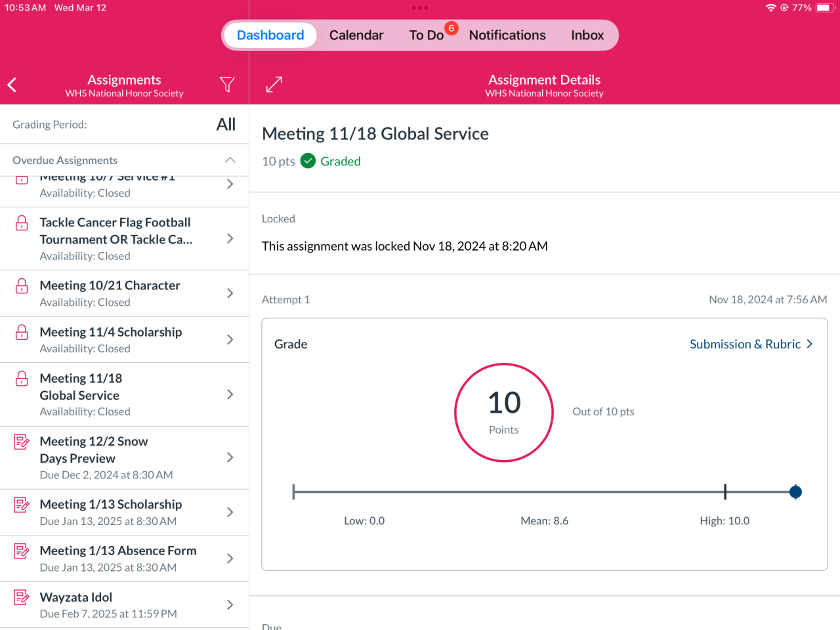Open the assignments filter funnel icon
840x630 pixels.
tap(227, 85)
